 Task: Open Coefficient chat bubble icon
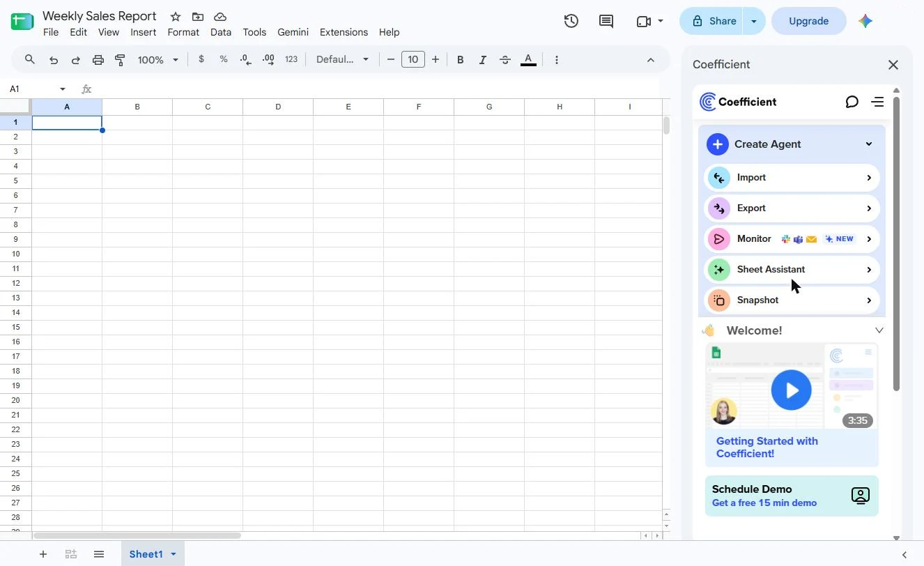852,102
